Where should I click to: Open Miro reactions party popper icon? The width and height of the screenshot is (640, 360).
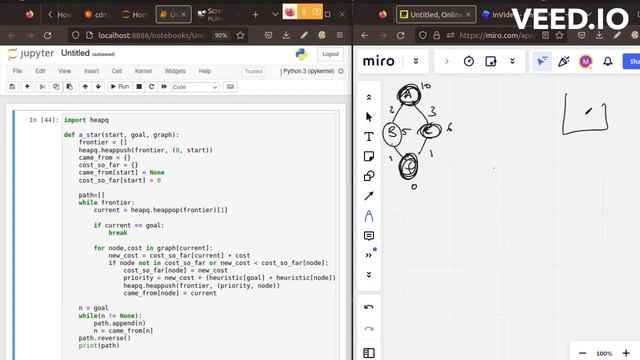[564, 61]
